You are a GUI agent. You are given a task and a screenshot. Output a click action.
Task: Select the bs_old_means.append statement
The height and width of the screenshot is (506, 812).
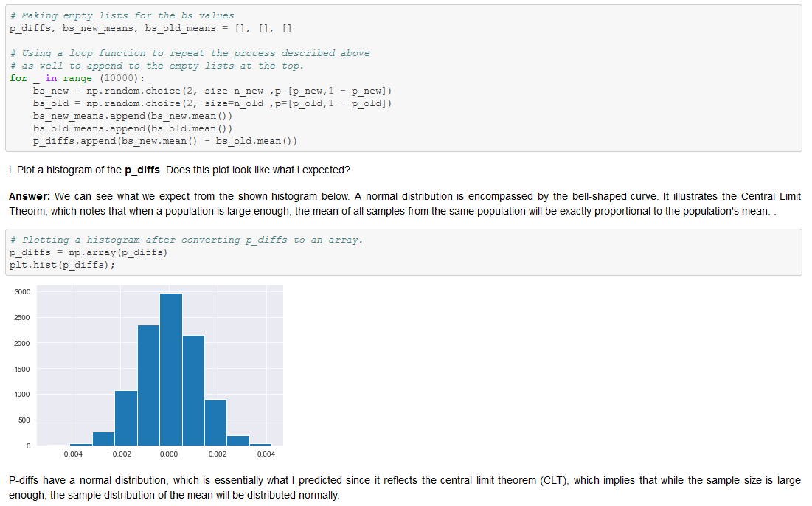click(x=133, y=128)
